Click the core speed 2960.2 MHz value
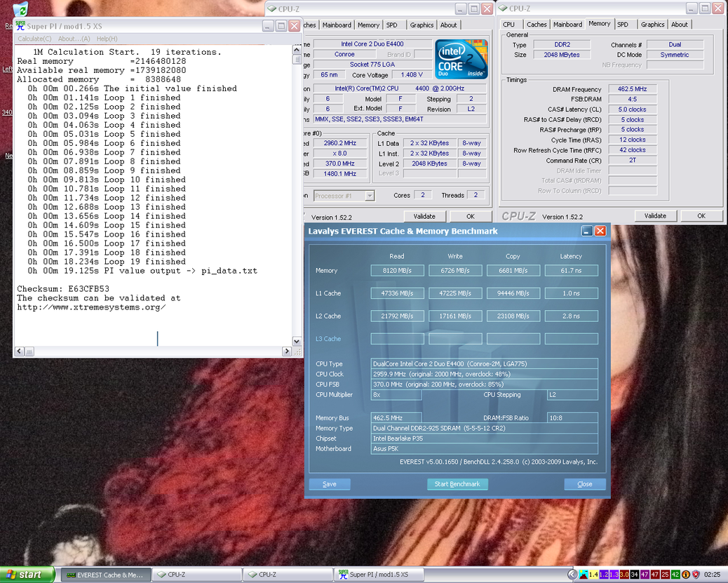The image size is (728, 583). [x=340, y=143]
